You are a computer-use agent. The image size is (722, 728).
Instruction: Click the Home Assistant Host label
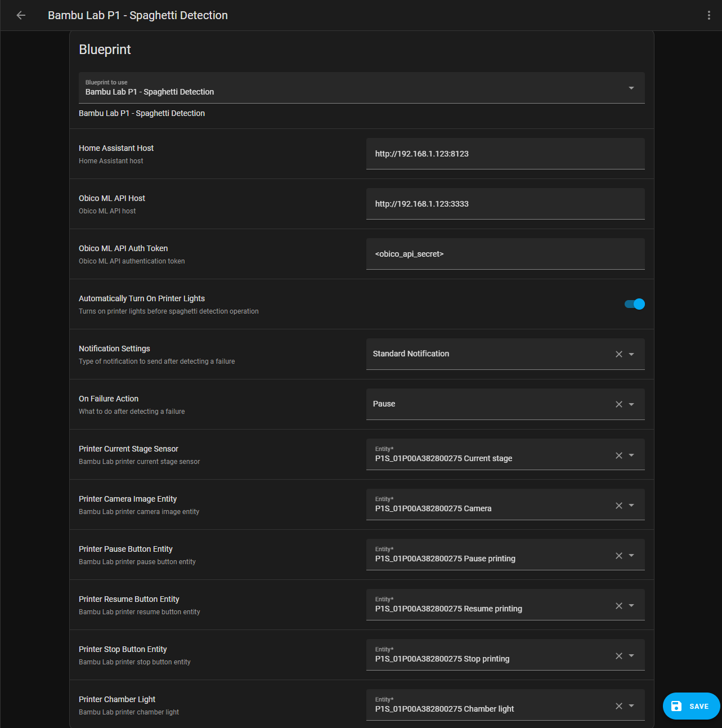point(116,148)
